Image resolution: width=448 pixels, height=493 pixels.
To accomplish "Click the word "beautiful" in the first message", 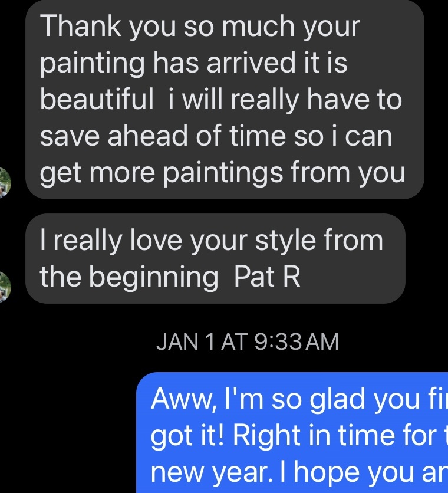I will [x=97, y=100].
